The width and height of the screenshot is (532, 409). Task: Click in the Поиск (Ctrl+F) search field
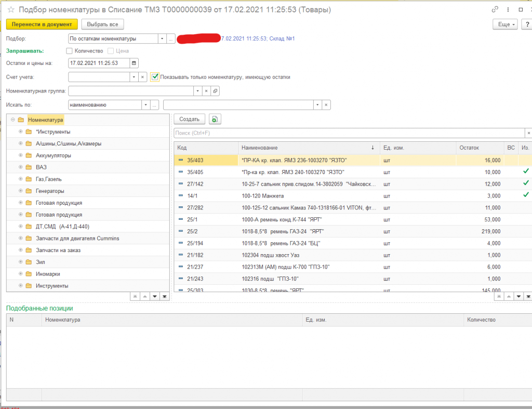[x=348, y=133]
